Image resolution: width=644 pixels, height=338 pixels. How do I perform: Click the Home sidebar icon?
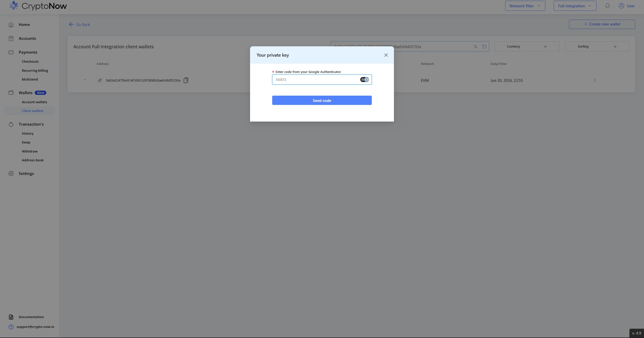coord(11,25)
